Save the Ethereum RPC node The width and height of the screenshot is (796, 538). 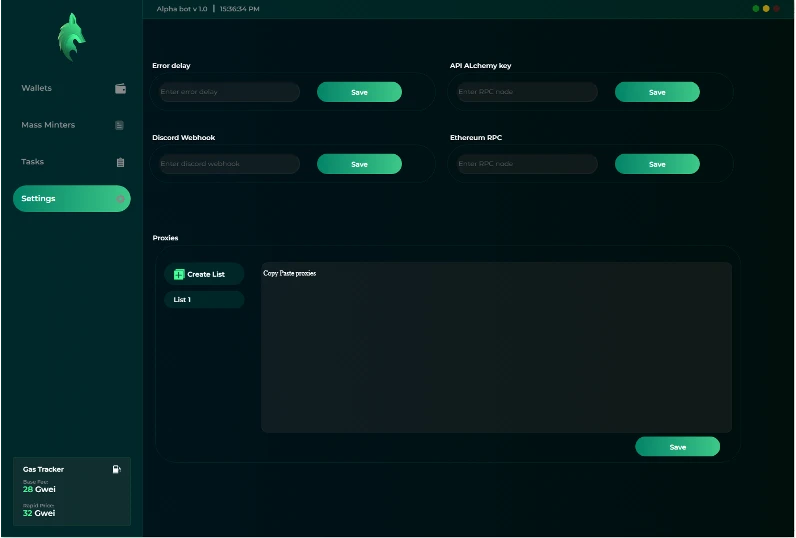click(x=657, y=164)
